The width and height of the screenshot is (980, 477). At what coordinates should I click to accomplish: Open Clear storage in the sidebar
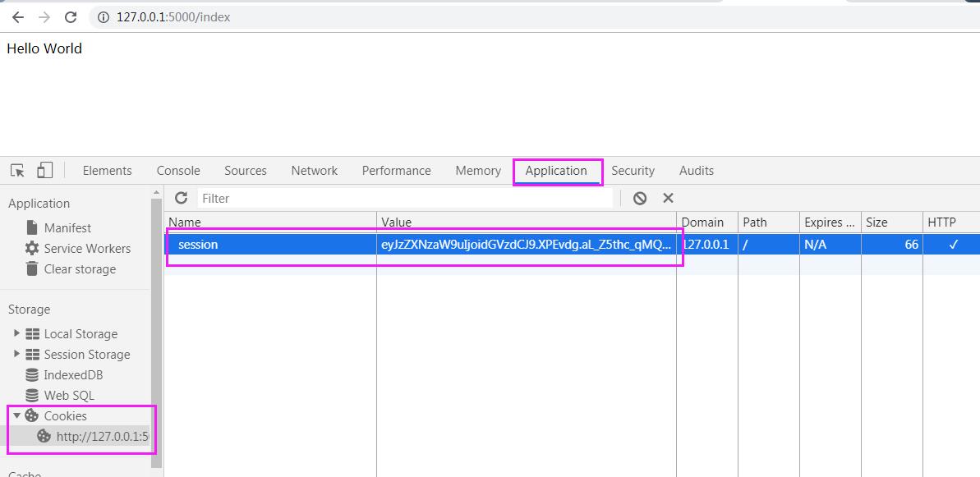click(x=80, y=269)
